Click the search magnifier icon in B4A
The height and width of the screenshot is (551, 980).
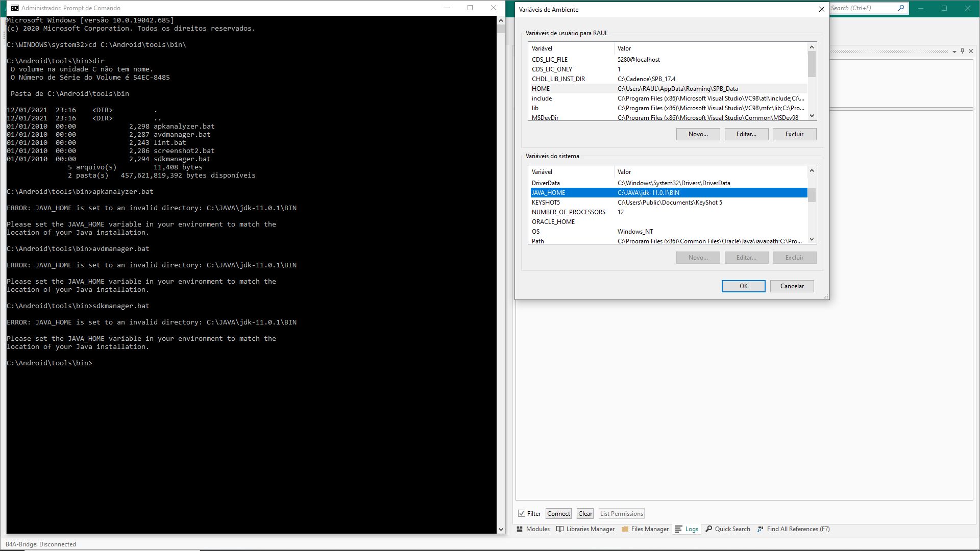click(901, 8)
